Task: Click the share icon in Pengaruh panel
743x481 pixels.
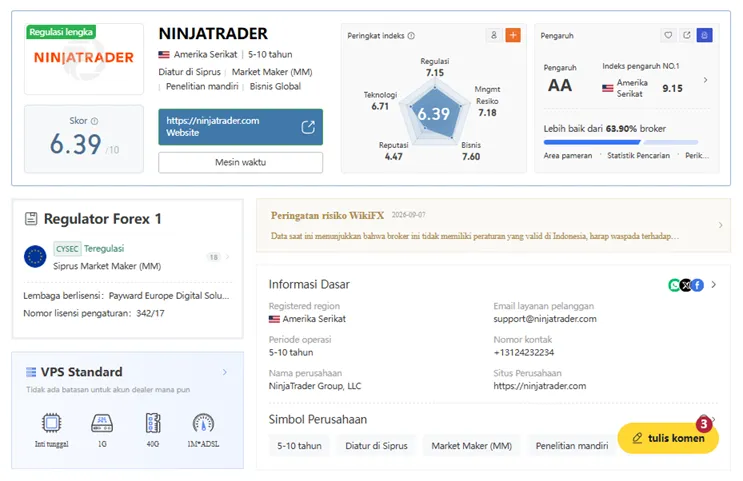Action: click(x=687, y=35)
